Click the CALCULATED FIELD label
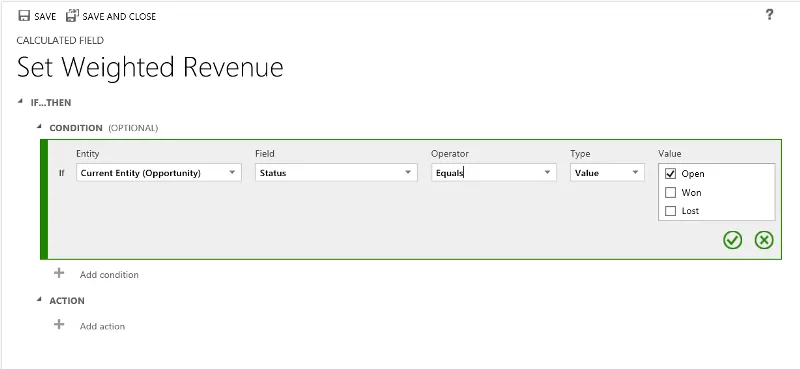 click(x=60, y=40)
